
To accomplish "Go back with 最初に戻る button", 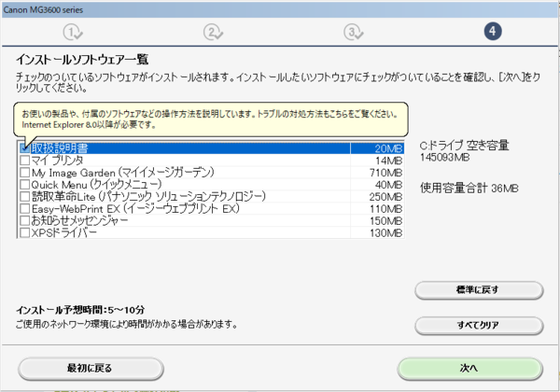I will (x=91, y=368).
